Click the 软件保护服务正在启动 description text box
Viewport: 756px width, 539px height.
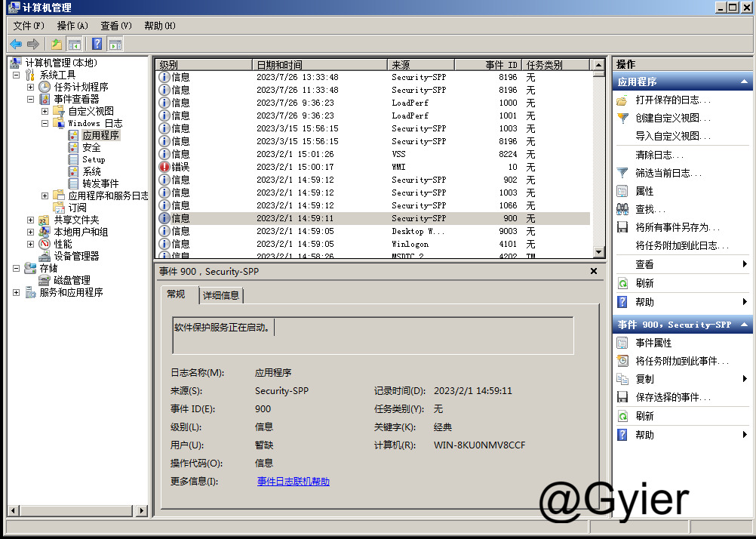(373, 335)
